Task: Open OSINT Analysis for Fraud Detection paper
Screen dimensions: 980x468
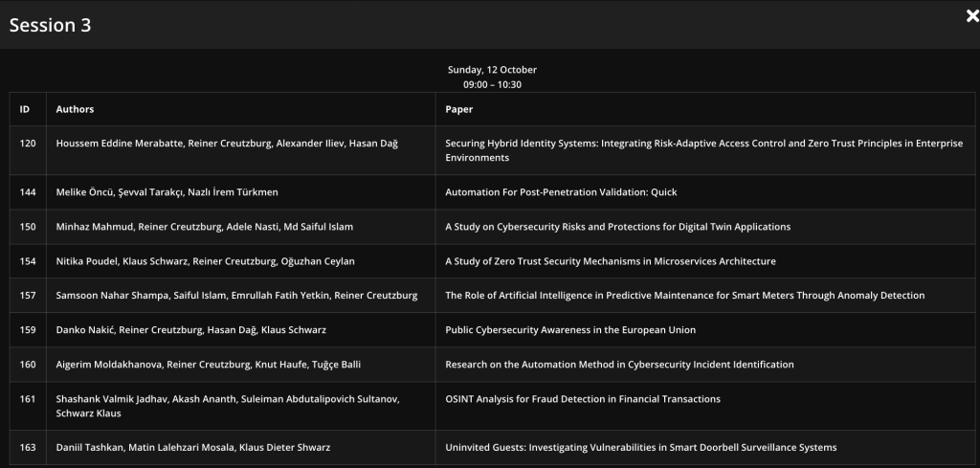Action: coord(583,399)
